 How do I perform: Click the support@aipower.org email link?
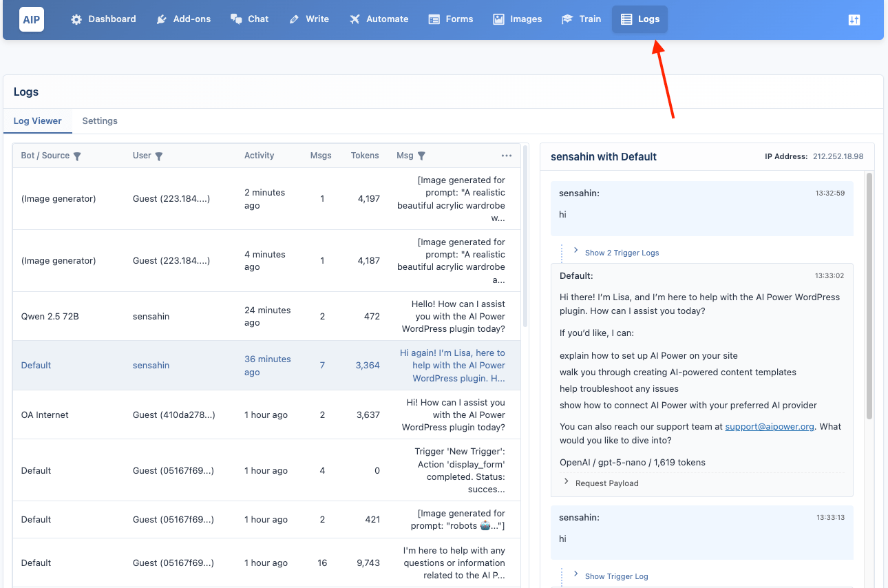(x=770, y=426)
